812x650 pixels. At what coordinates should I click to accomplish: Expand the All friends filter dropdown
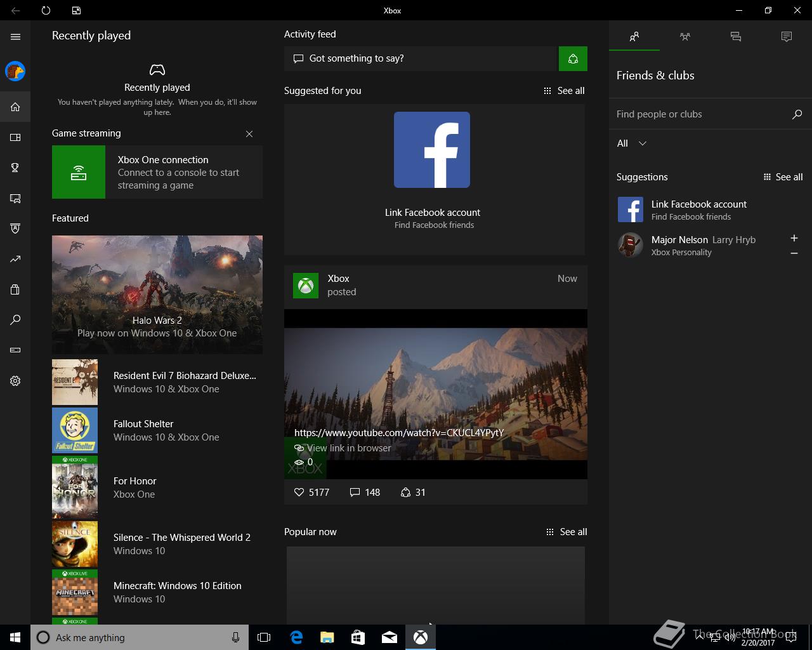632,143
